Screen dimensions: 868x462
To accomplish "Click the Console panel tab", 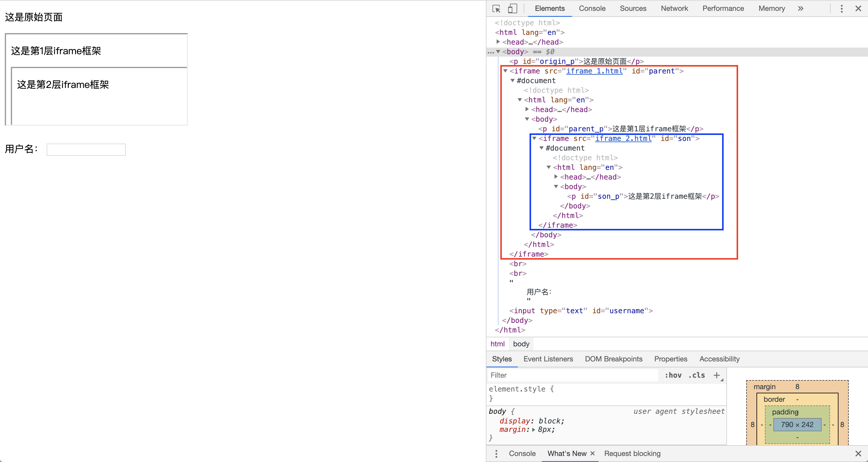I will 592,8.
